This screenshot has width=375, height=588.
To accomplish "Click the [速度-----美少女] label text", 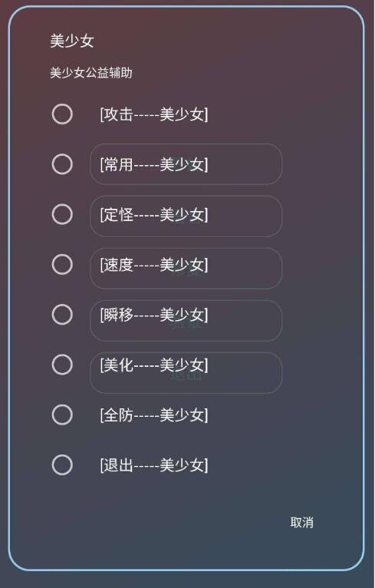I will click(x=154, y=265).
